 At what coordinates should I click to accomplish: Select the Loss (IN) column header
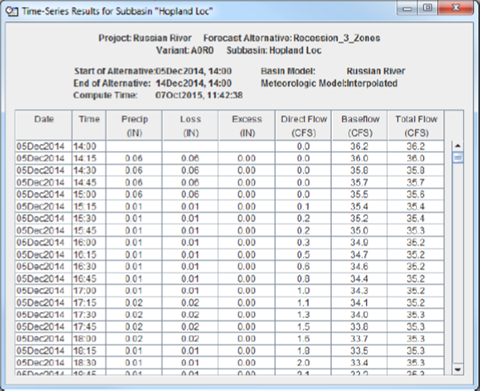pyautogui.click(x=190, y=126)
